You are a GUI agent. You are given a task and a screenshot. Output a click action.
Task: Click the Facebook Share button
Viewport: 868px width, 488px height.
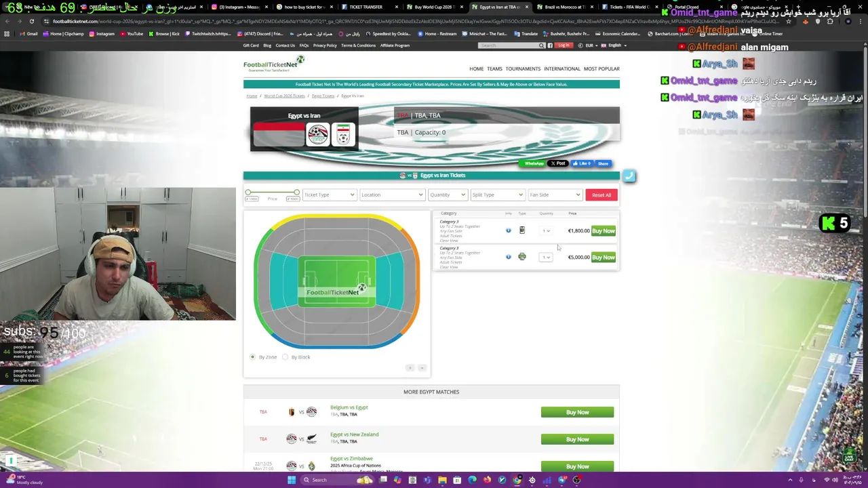603,163
